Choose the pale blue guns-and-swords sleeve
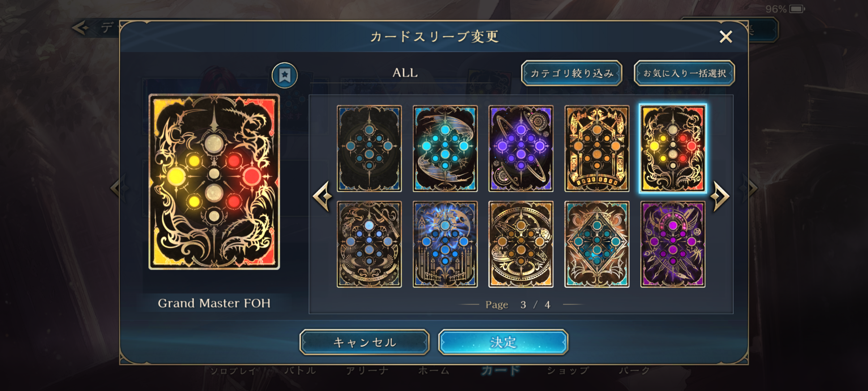 369,244
